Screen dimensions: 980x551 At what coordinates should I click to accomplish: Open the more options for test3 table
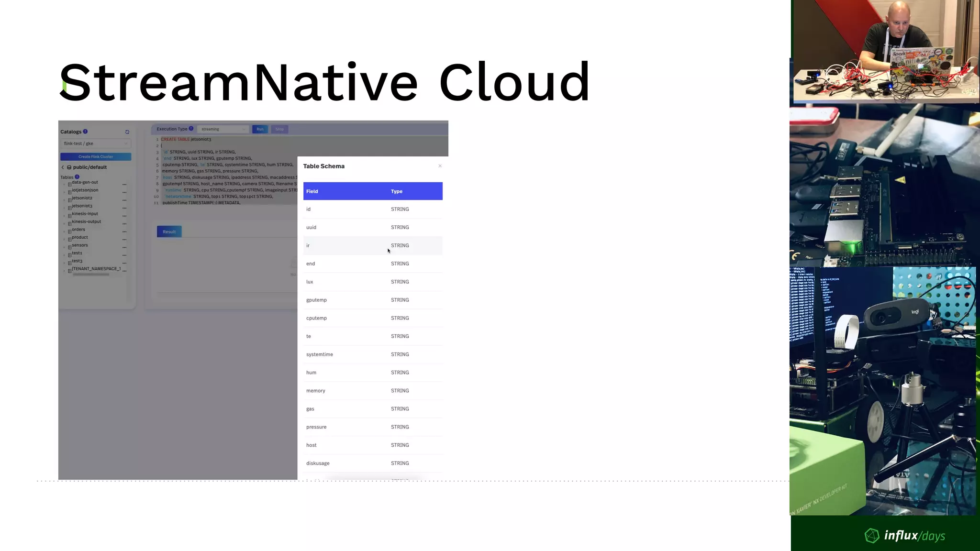pyautogui.click(x=124, y=263)
